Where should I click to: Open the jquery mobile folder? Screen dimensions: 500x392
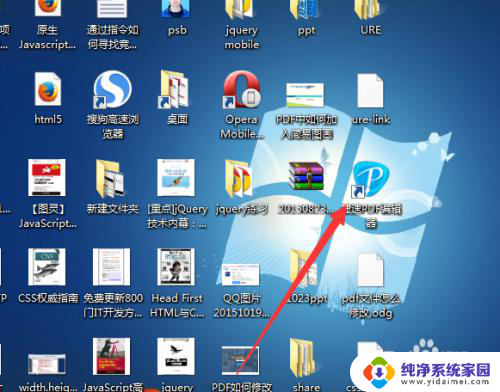pyautogui.click(x=239, y=9)
